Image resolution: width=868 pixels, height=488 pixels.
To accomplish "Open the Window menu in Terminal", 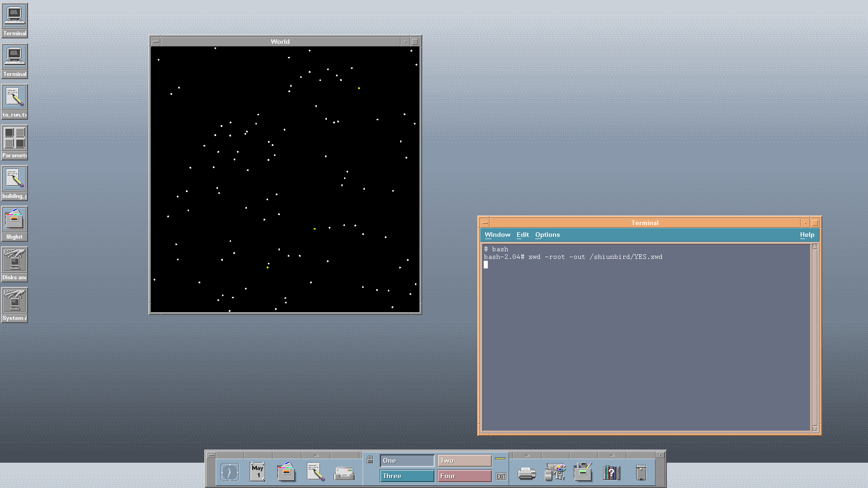I will (497, 235).
